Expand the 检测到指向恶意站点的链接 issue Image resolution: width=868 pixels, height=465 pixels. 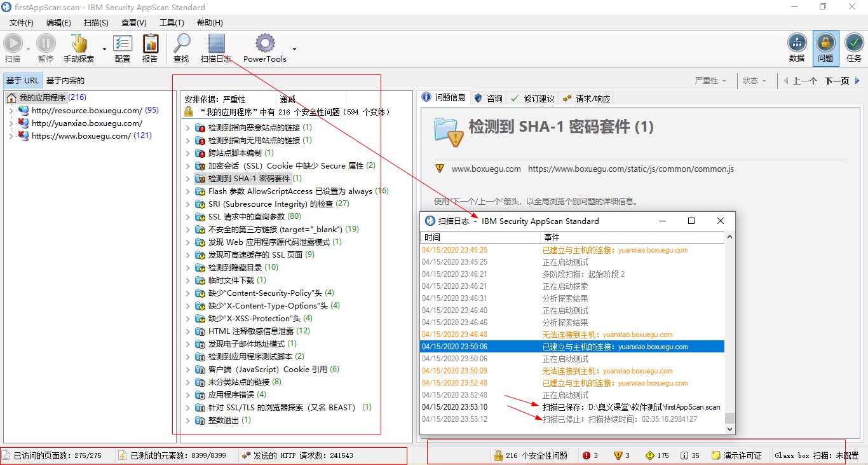click(x=188, y=128)
